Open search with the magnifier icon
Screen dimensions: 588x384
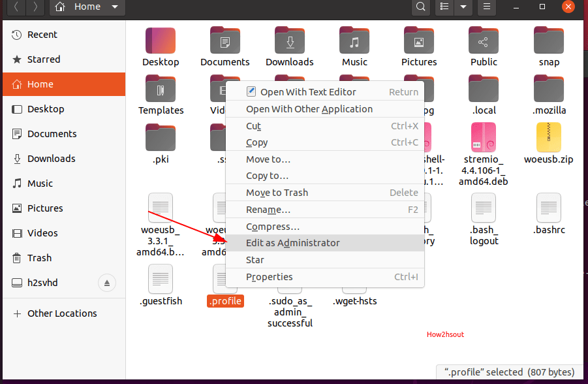click(x=420, y=8)
